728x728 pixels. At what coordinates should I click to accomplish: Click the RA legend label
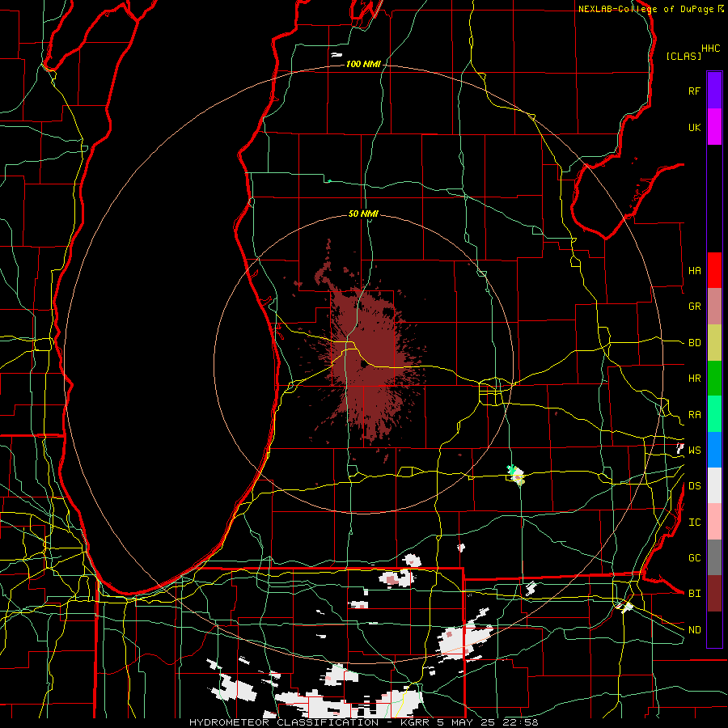695,415
